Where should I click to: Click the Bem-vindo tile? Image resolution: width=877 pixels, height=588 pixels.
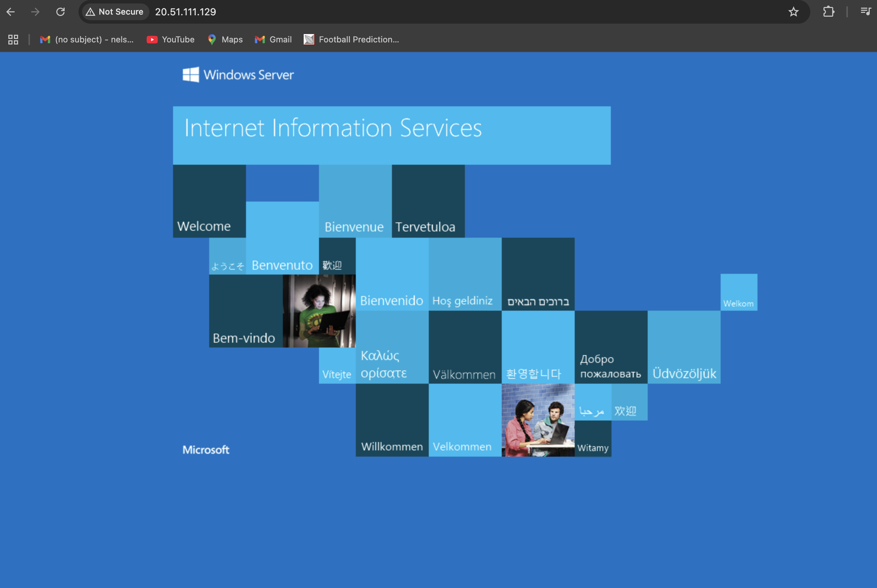[x=246, y=311]
